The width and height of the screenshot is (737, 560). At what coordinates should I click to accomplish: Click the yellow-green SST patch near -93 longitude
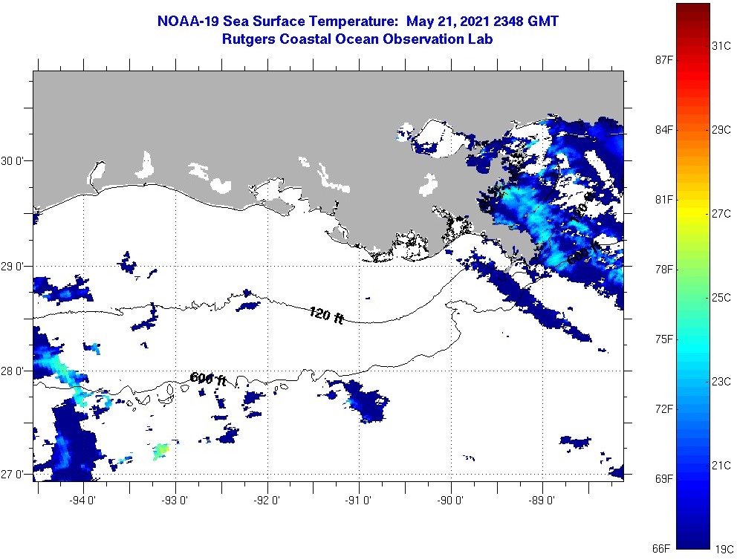160,451
